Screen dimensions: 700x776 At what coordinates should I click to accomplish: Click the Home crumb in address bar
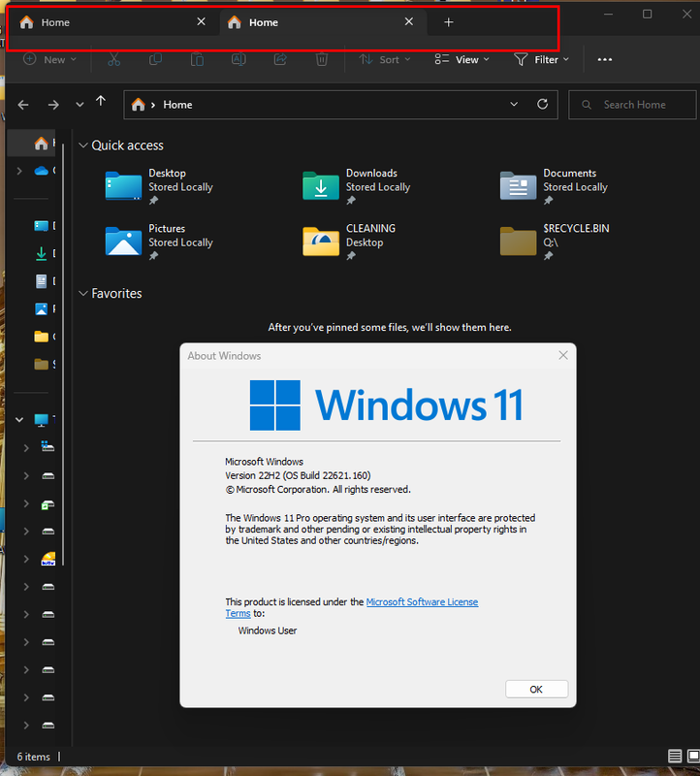pos(177,105)
